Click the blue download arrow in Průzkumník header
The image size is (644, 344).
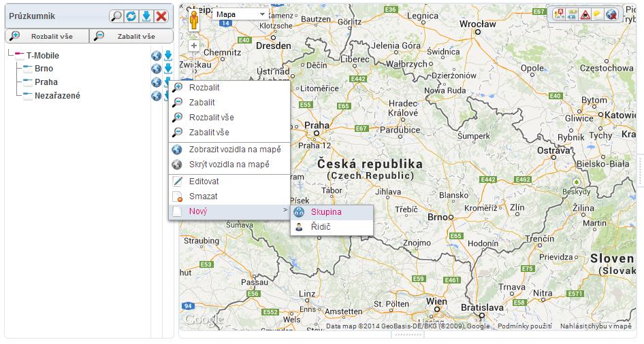(x=146, y=16)
